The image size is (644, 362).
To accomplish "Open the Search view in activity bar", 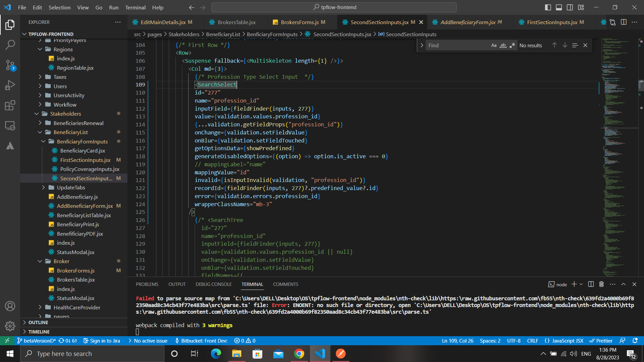I will click(x=10, y=45).
